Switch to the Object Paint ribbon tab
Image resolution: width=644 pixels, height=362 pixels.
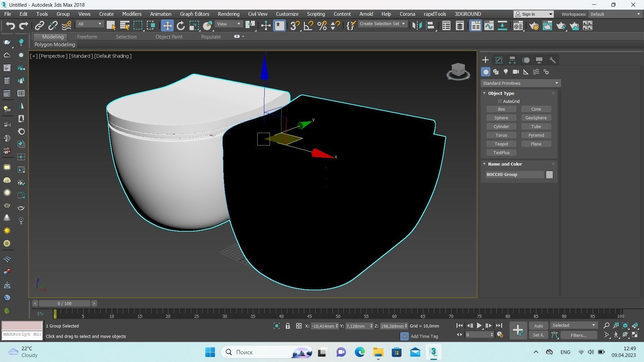[169, 37]
